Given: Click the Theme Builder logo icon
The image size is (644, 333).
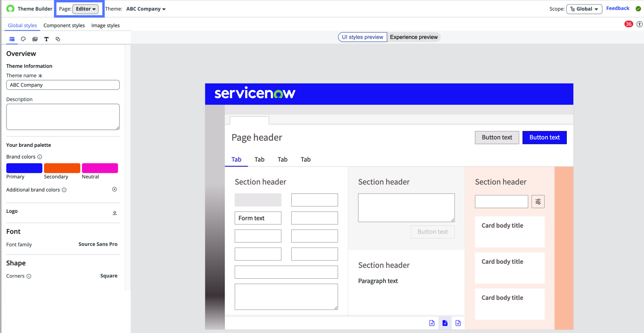Looking at the screenshot, I should click(x=10, y=9).
